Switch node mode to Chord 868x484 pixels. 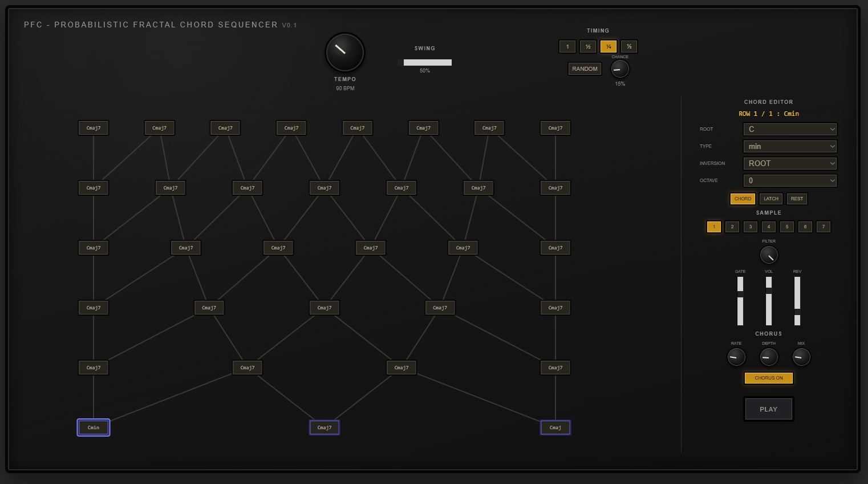tap(743, 199)
